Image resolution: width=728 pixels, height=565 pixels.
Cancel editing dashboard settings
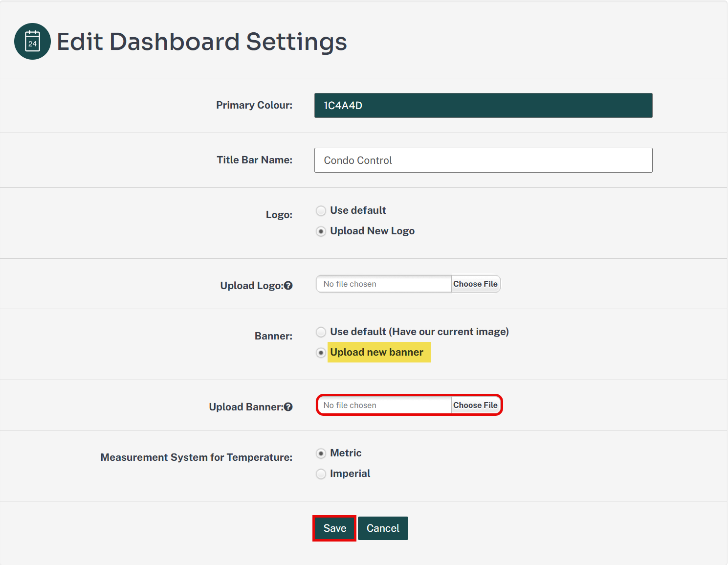383,528
